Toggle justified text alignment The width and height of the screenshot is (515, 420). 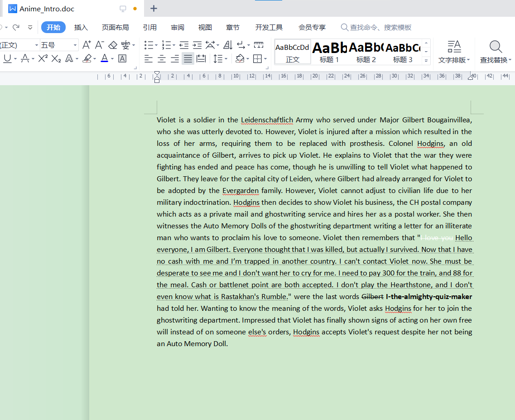point(188,59)
